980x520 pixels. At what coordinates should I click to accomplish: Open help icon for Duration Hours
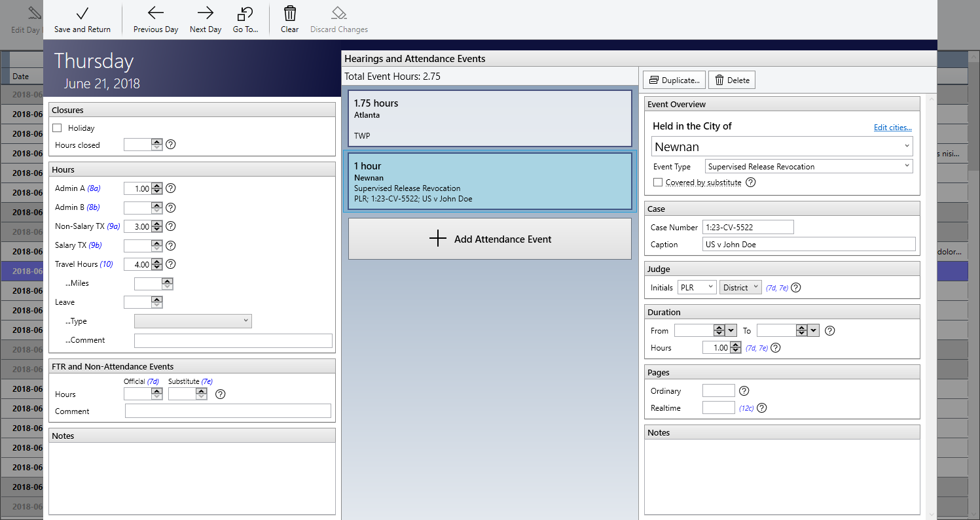coord(776,348)
